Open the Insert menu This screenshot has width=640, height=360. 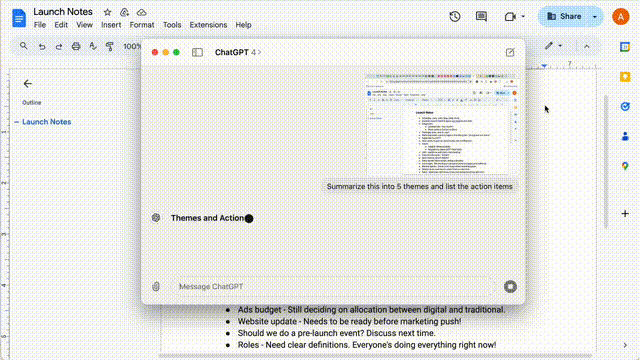click(x=111, y=25)
